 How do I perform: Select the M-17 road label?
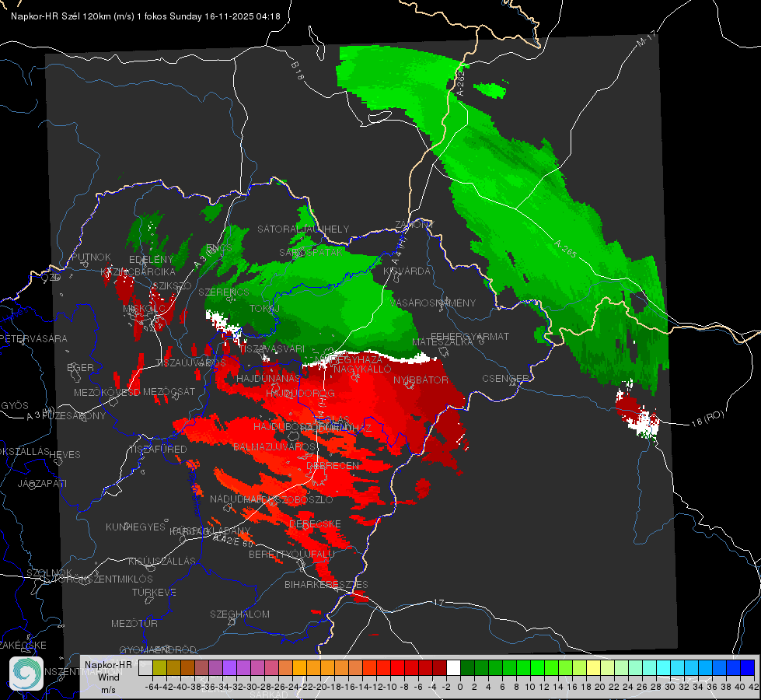click(x=646, y=38)
